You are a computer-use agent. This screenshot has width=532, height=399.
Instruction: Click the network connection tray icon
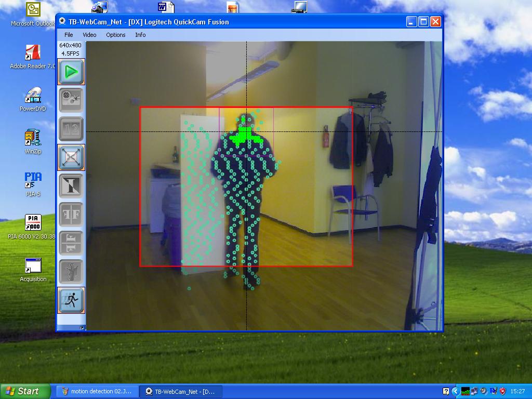coord(474,391)
